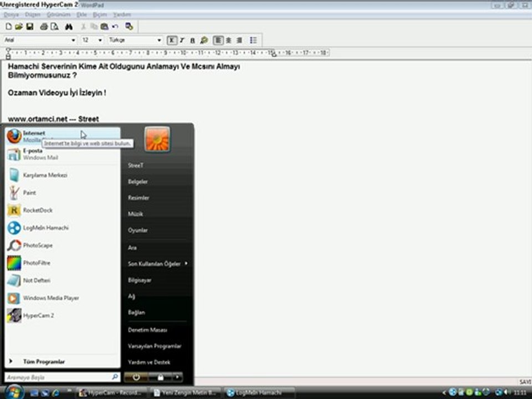Click the Cut scissors icon
532x399 pixels.
pyautogui.click(x=84, y=27)
